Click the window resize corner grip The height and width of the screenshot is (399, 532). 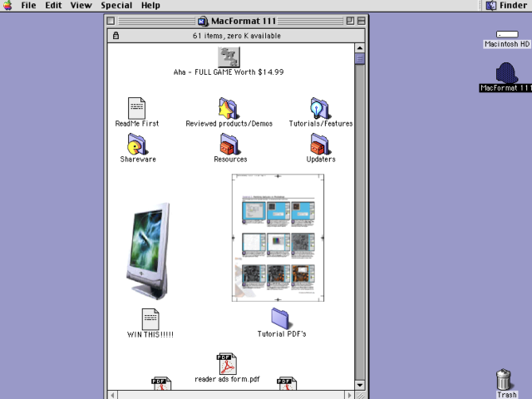click(x=360, y=396)
